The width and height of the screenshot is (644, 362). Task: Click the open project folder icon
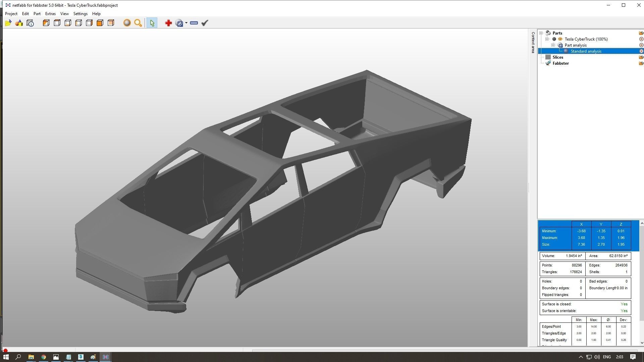click(x=8, y=23)
